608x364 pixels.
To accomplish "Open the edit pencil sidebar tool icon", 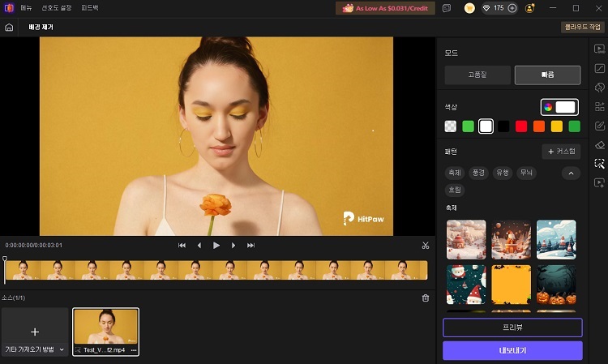I will tap(599, 126).
